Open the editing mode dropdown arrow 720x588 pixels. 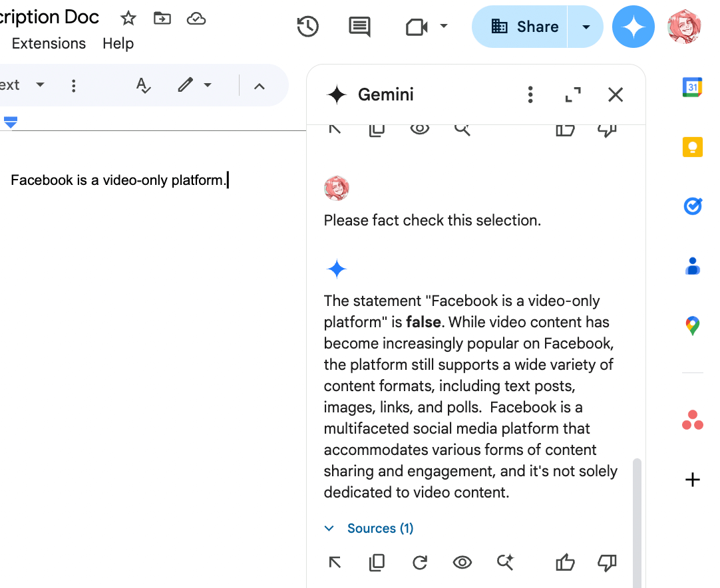(208, 85)
